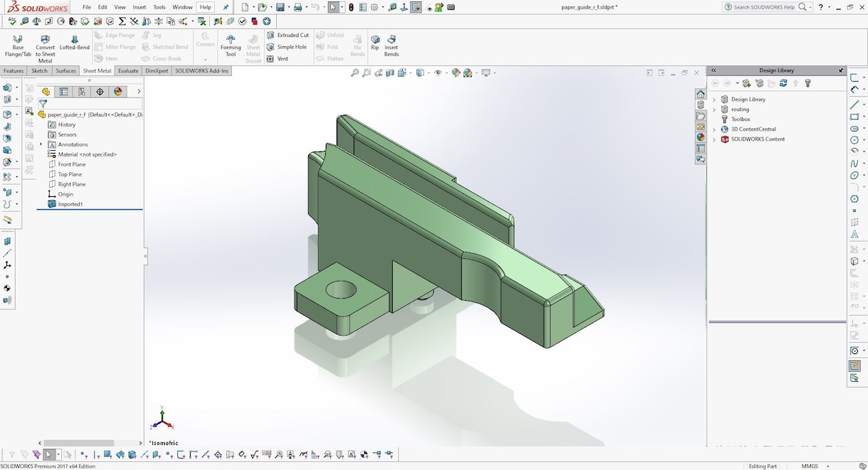Expand the routing library node
868x470 pixels.
(714, 110)
